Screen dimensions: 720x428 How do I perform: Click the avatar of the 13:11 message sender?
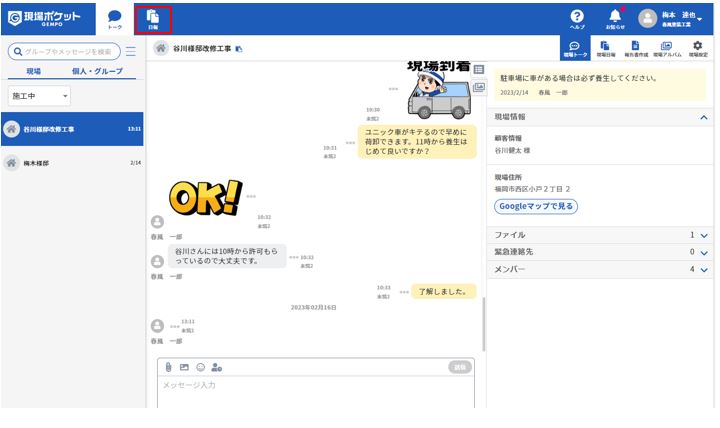tap(158, 326)
